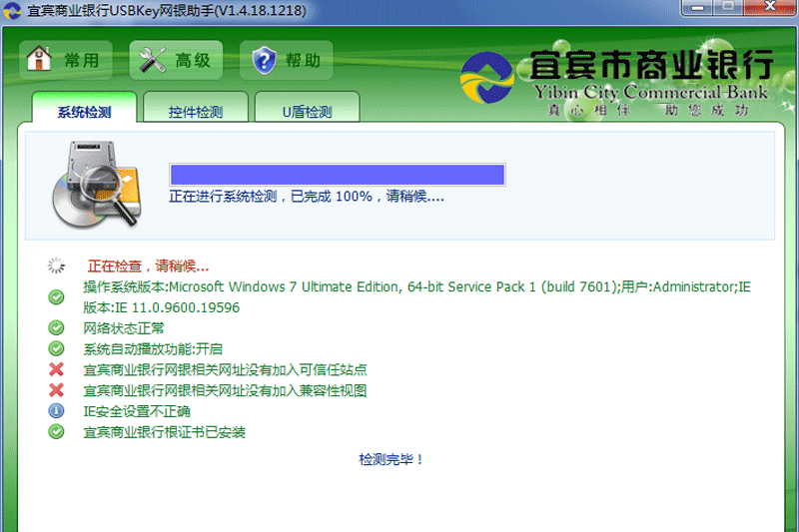The width and height of the screenshot is (799, 532).
Task: Click the loading spinner beside 正在检查
Action: [x=57, y=266]
